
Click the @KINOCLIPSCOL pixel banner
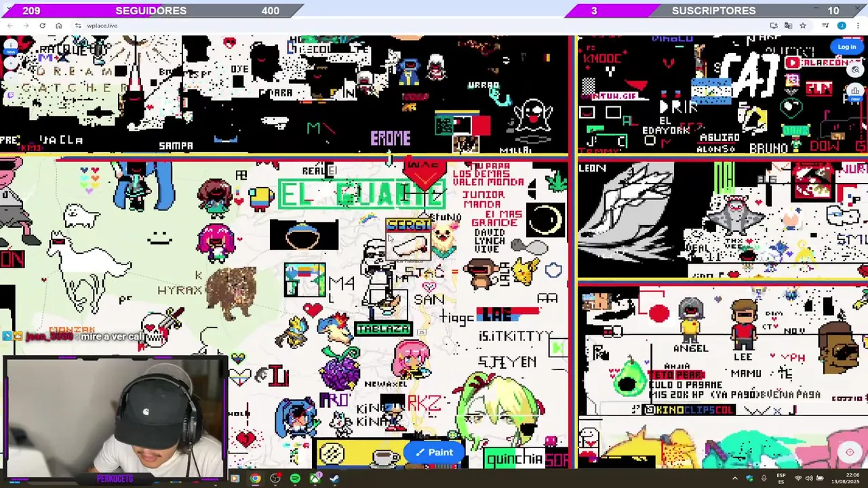689,410
